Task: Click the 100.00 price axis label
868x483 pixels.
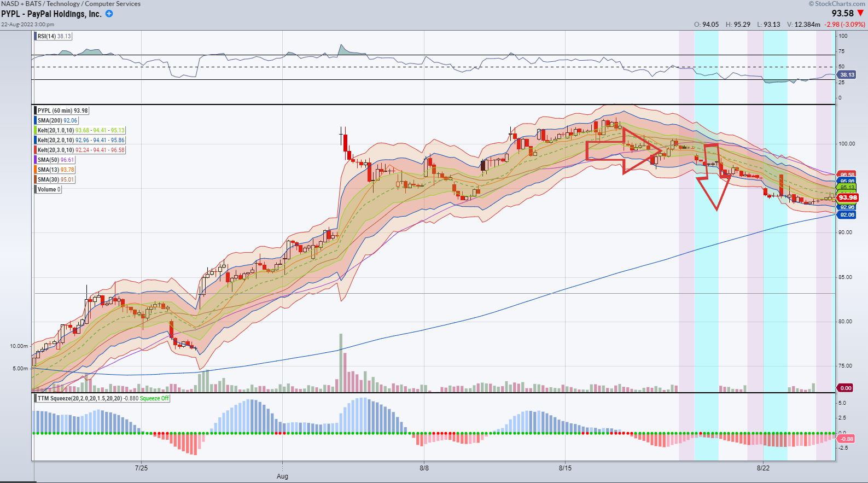Action: [847, 143]
